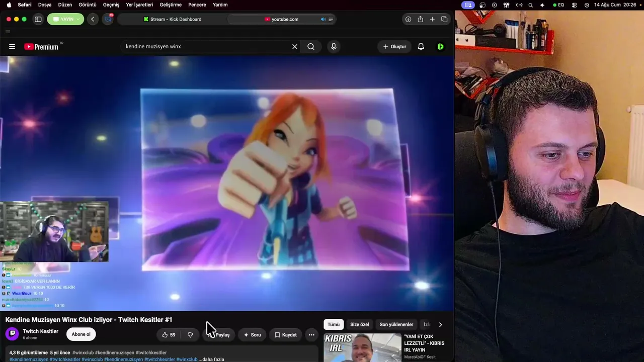Viewport: 644px width, 362px height.
Task: Mute audio on the youtube.com tab
Action: [323, 19]
